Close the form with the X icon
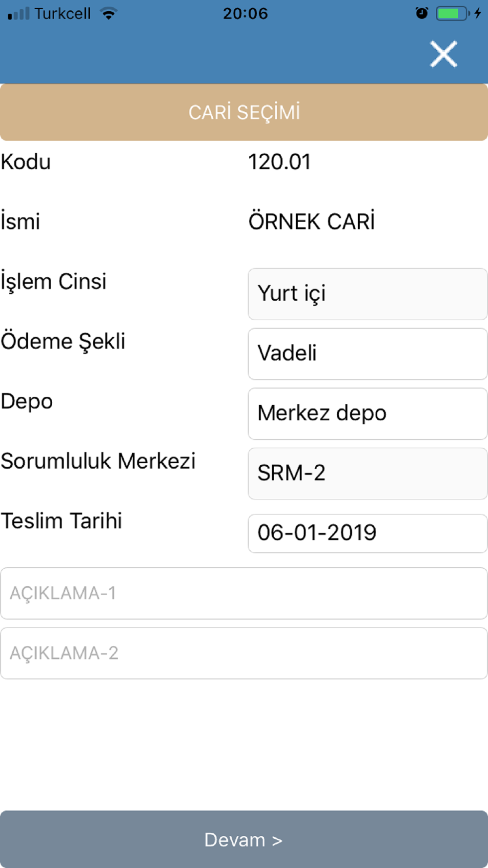 point(443,54)
